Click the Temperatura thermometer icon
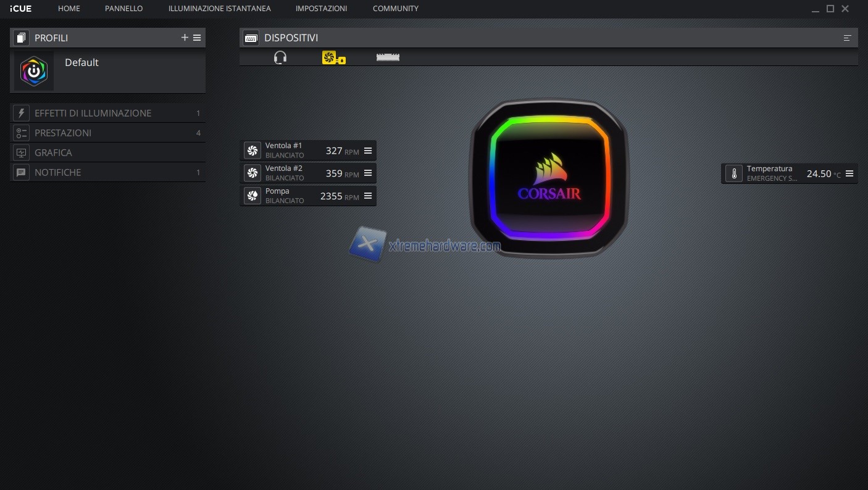The height and width of the screenshot is (490, 868). [734, 174]
